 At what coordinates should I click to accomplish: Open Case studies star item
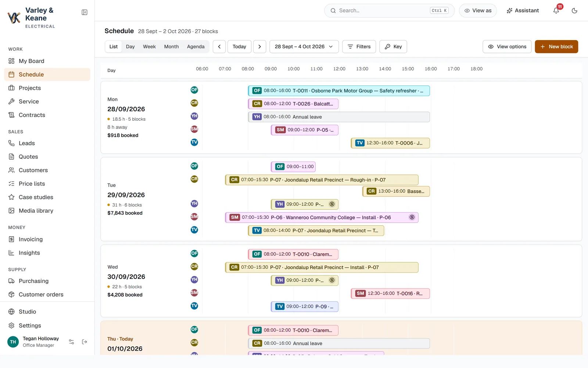point(47,197)
